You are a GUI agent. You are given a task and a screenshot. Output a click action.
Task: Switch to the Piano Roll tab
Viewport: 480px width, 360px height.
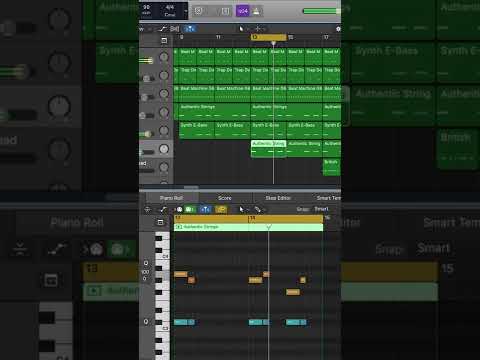[x=171, y=198]
